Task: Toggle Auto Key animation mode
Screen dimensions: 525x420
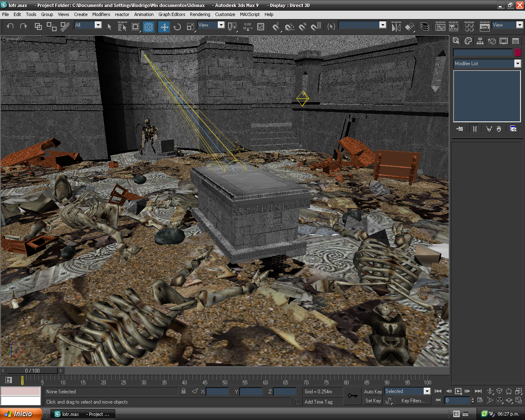Action: pyautogui.click(x=373, y=392)
